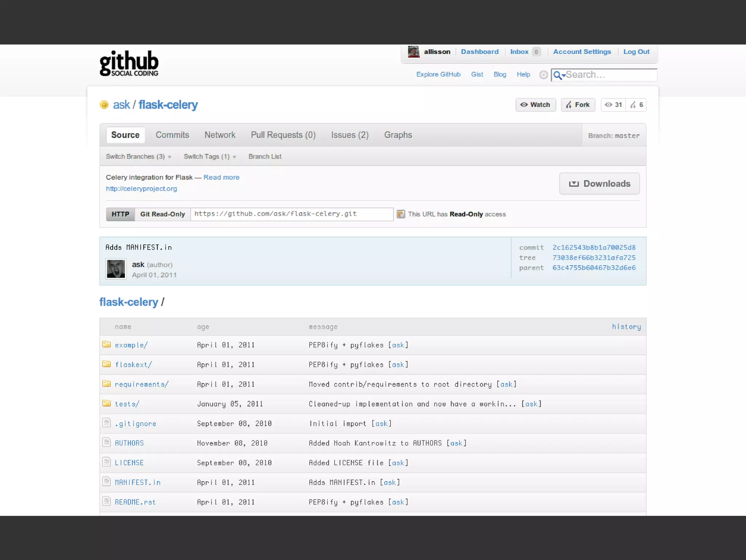Click the GitHub Social Coding logo
746x560 pixels.
coord(129,64)
